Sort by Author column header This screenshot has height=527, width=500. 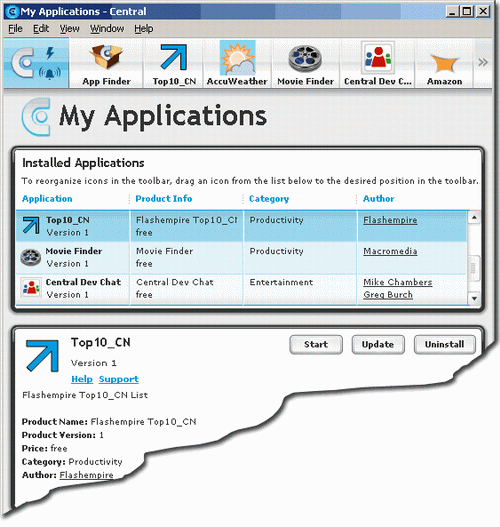(378, 199)
